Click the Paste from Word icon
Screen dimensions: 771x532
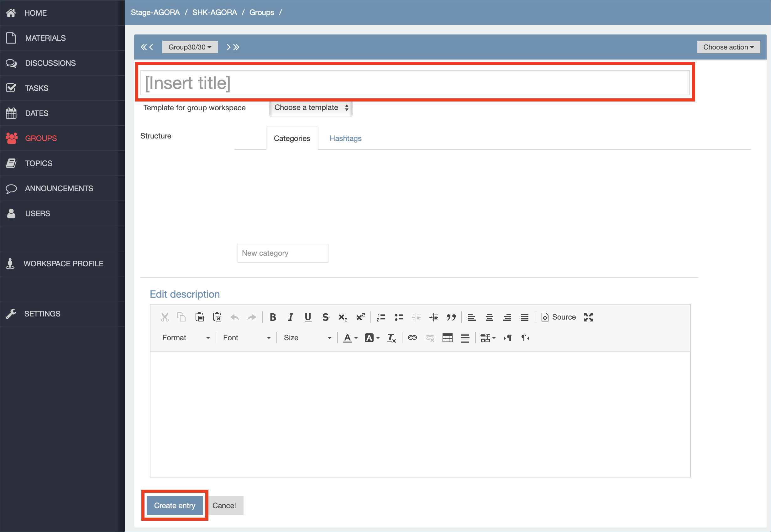pyautogui.click(x=217, y=317)
